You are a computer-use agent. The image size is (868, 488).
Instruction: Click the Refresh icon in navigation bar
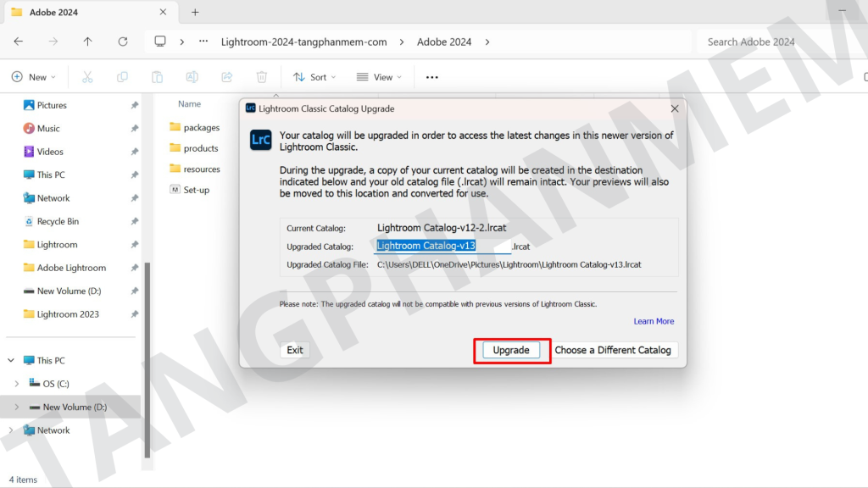pos(123,42)
